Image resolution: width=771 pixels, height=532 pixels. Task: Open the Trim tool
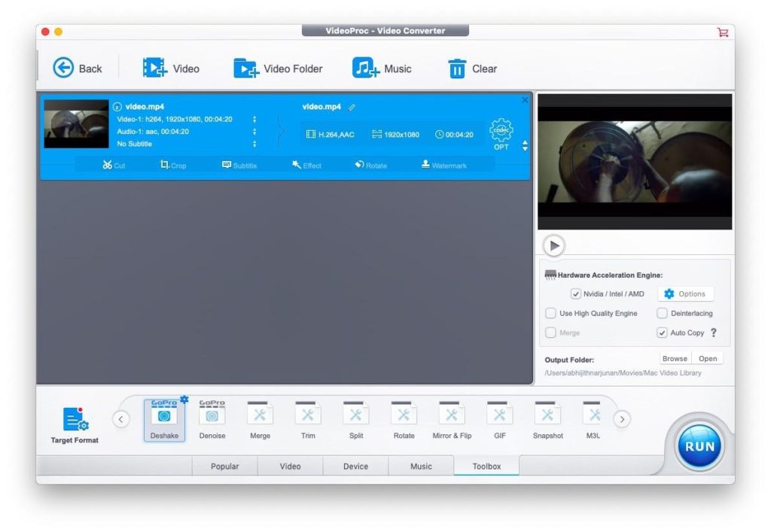click(308, 419)
